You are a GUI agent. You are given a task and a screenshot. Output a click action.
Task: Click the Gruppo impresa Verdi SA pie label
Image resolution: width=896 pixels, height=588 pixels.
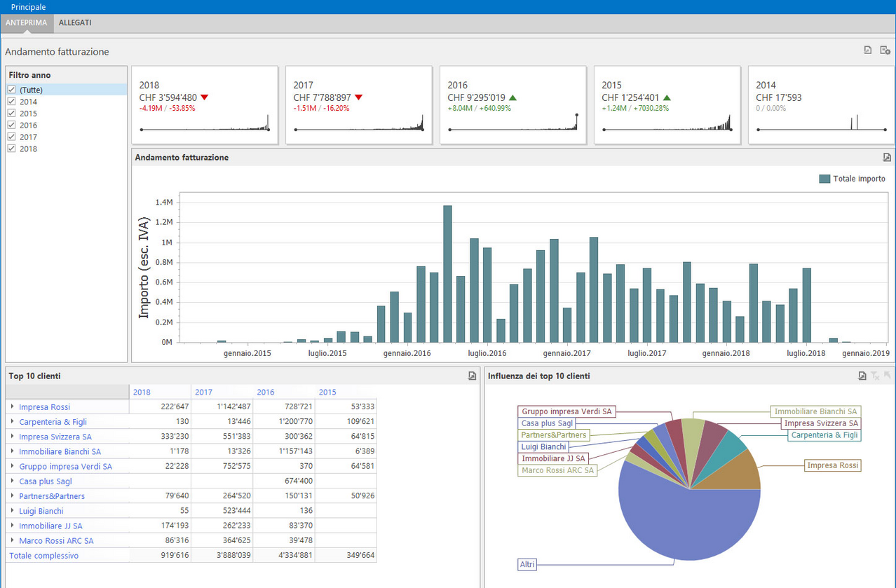566,411
